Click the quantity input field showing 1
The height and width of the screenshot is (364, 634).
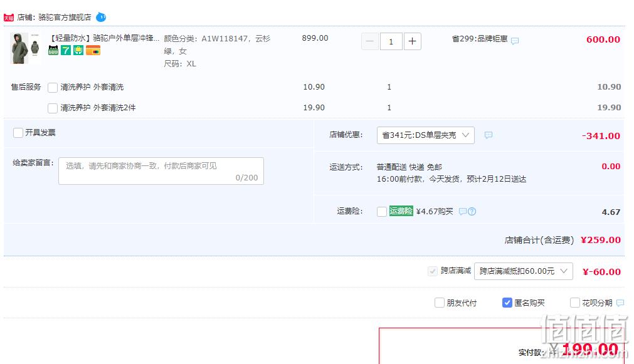click(391, 41)
